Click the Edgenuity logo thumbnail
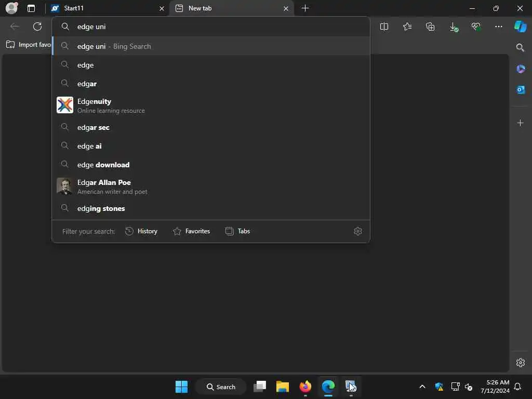 (x=65, y=105)
